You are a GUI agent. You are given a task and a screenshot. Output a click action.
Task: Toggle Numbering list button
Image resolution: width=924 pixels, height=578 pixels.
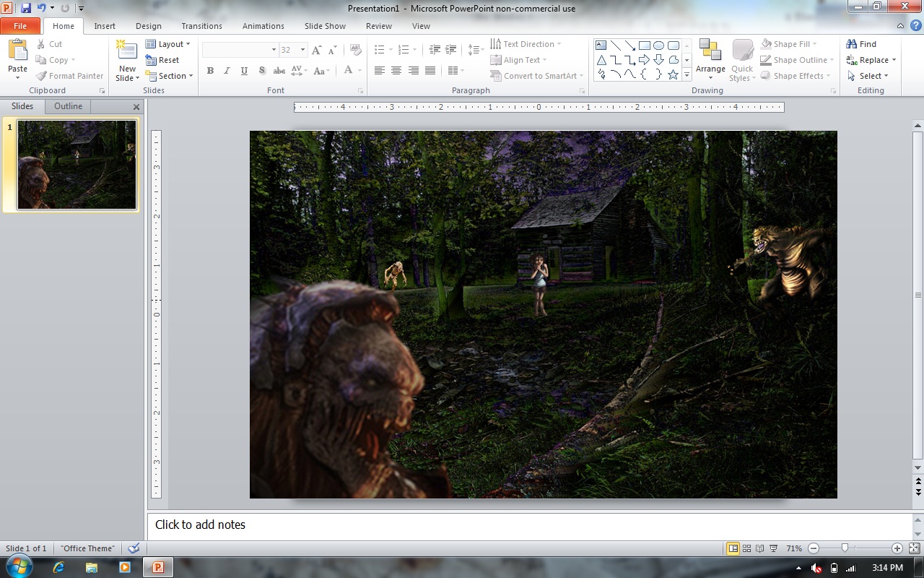[x=404, y=50]
